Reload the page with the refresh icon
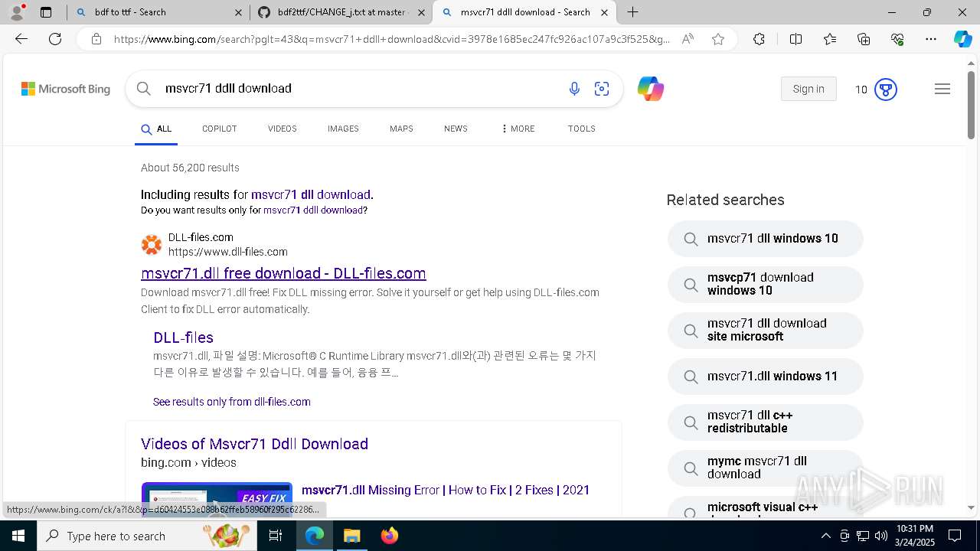 [x=55, y=39]
